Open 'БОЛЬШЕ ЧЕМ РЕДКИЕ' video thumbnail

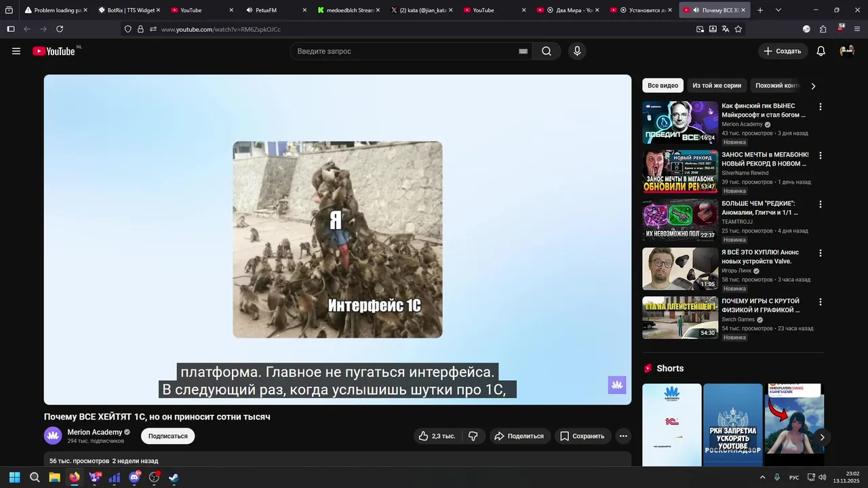[680, 220]
